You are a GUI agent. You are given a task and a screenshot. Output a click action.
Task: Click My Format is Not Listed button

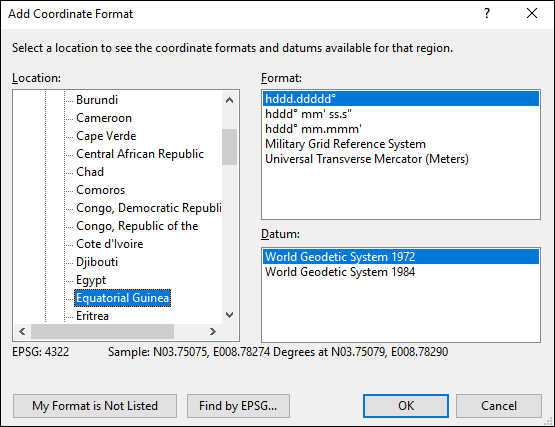pyautogui.click(x=95, y=406)
